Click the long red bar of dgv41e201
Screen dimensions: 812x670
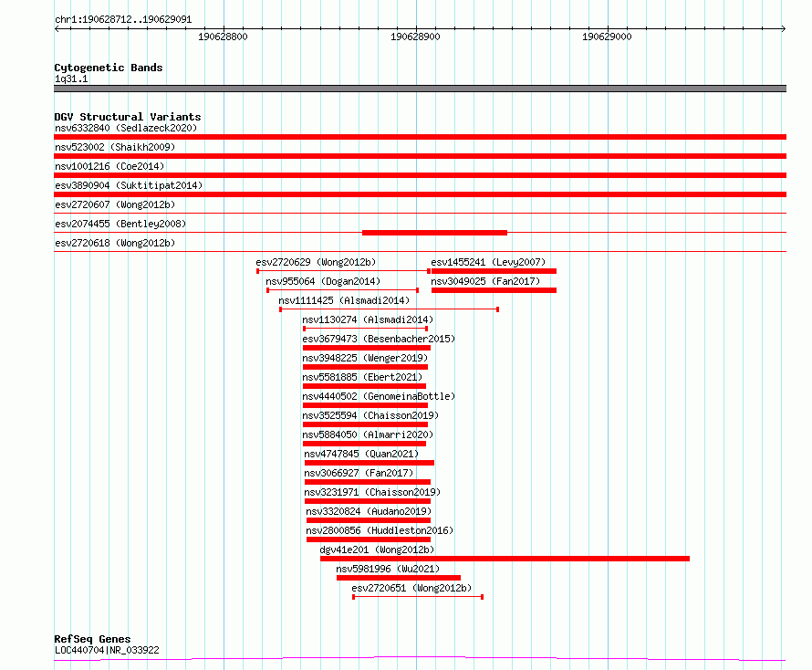point(505,559)
